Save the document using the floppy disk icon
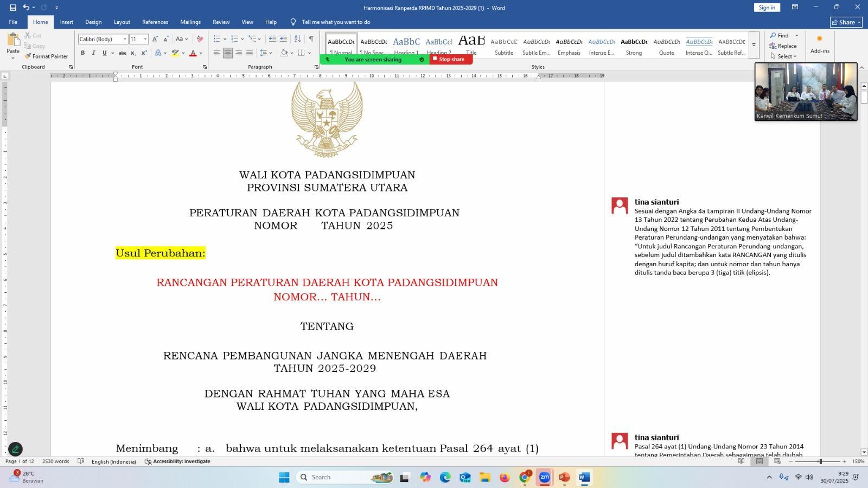This screenshot has height=488, width=868. point(13,8)
